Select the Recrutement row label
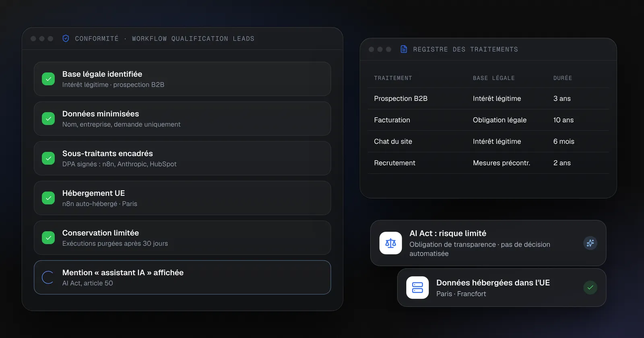Screen dimensions: 644x338 click(394, 163)
